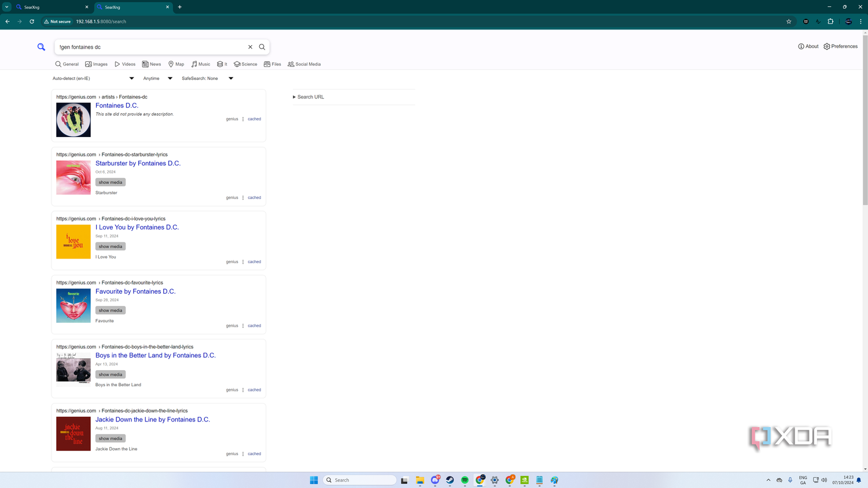Image resolution: width=868 pixels, height=488 pixels.
Task: Open the Anytime time range dropdown
Action: tap(158, 79)
